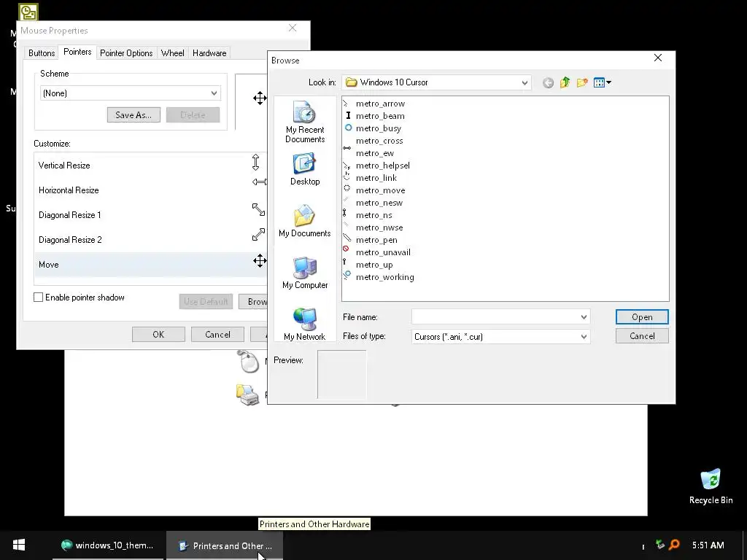
Task: Create a new folder in Browse dialog
Action: pos(581,83)
